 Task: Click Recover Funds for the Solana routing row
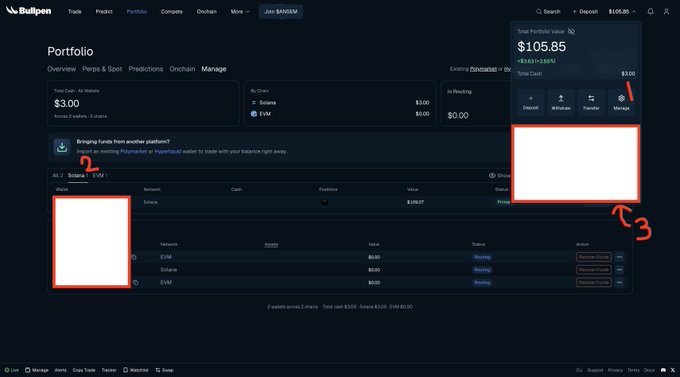594,270
